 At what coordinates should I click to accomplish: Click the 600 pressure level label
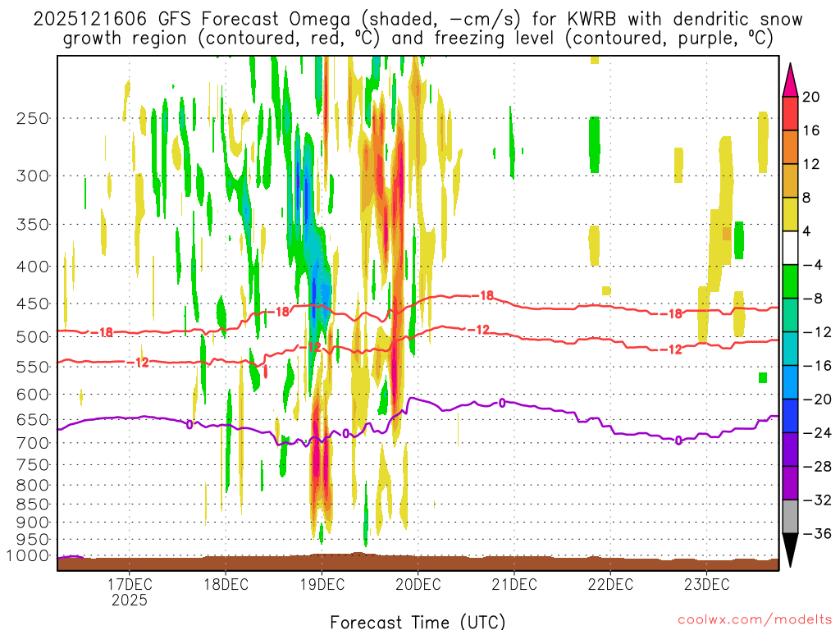tap(33, 395)
